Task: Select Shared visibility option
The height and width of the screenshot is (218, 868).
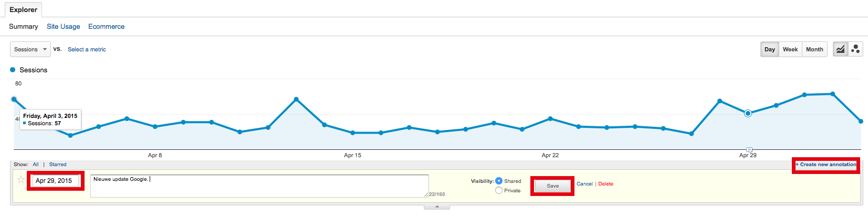Action: [x=499, y=181]
